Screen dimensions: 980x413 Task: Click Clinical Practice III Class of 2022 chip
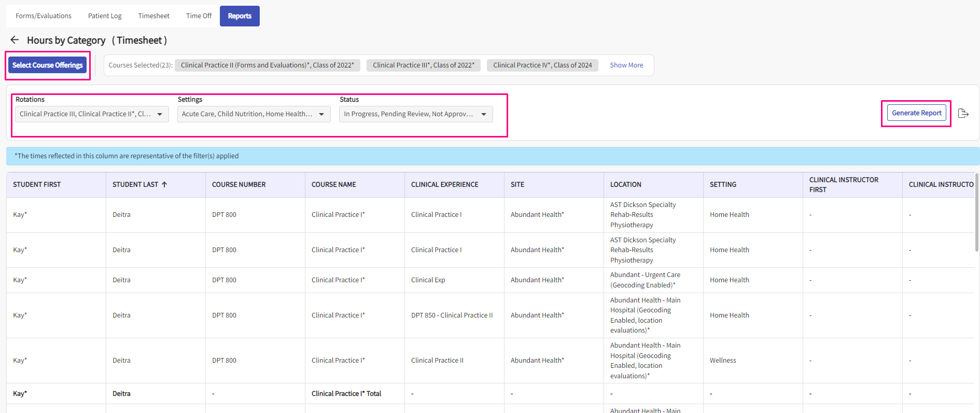coord(424,65)
